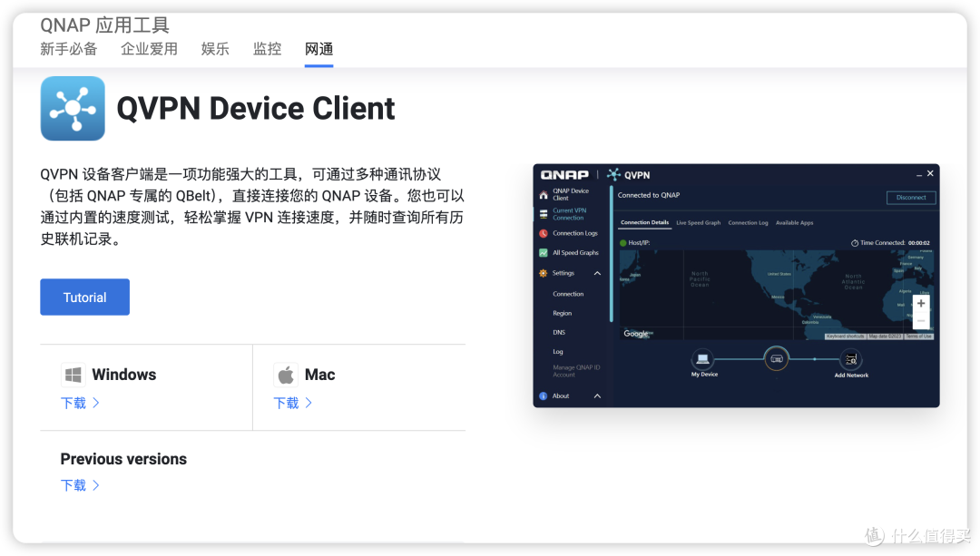Click the QVPN network icon in screenshot header
980x556 pixels.
coord(613,175)
